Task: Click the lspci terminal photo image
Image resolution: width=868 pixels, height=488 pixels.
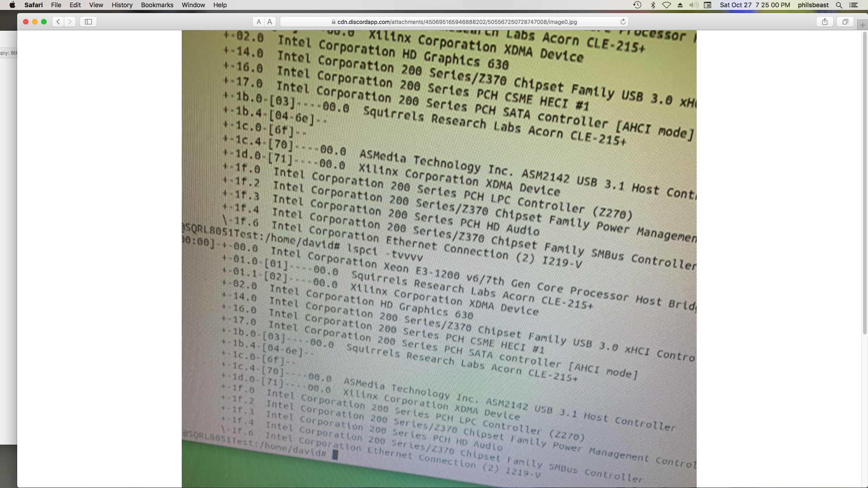Action: [439, 259]
